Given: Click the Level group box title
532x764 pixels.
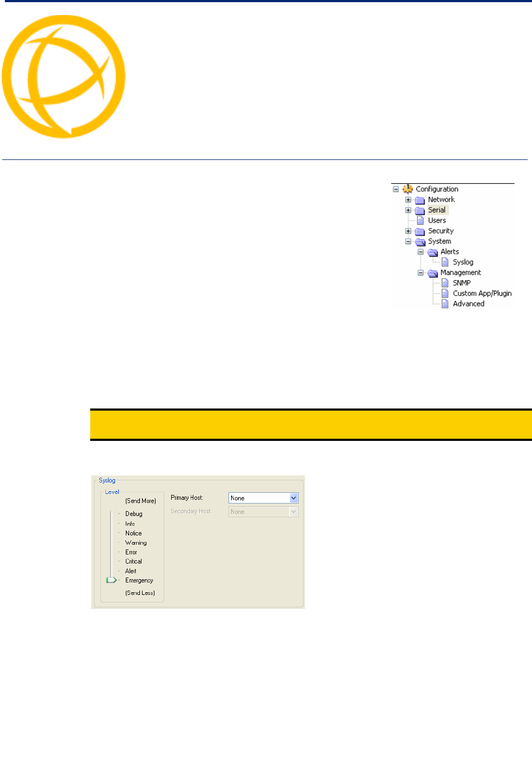Looking at the screenshot, I should [112, 492].
